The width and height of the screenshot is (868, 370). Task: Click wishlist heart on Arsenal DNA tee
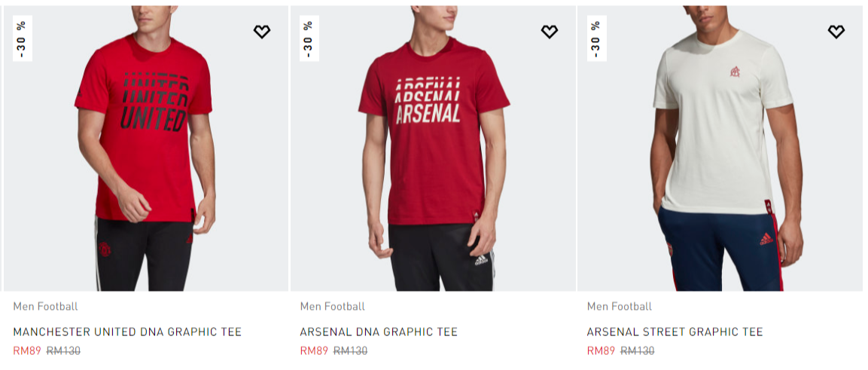coord(550,32)
